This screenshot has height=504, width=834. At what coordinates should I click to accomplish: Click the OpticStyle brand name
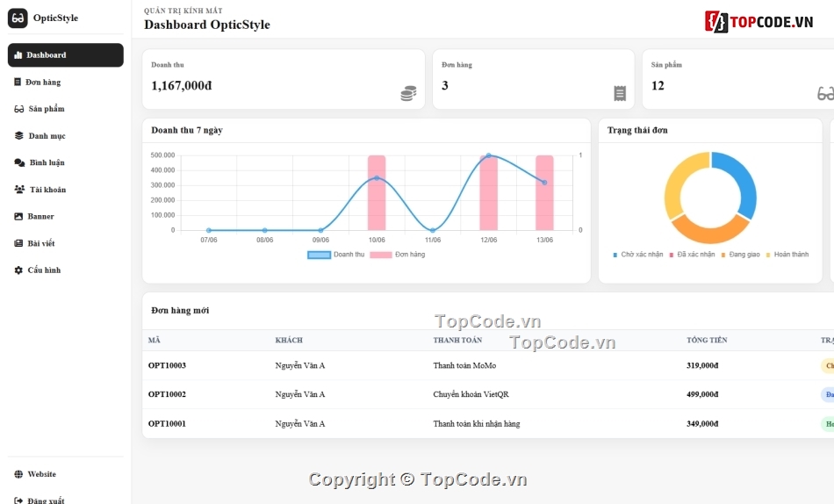pyautogui.click(x=55, y=18)
